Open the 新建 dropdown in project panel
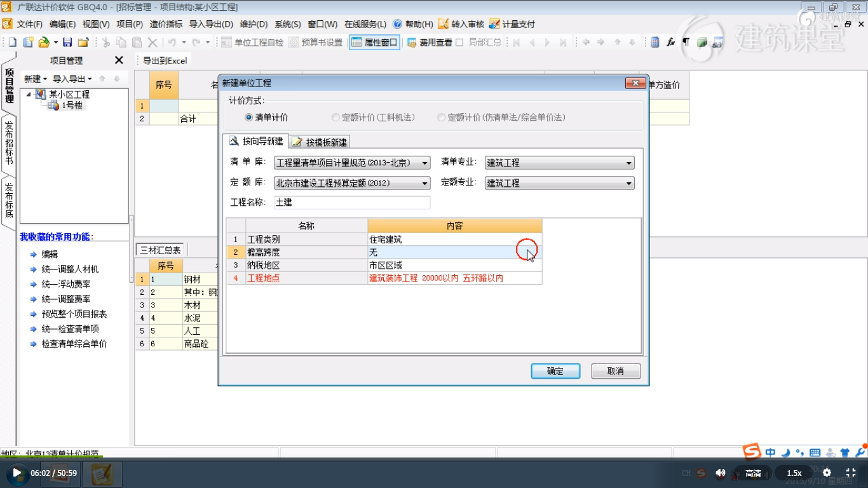This screenshot has height=488, width=868. (x=35, y=79)
